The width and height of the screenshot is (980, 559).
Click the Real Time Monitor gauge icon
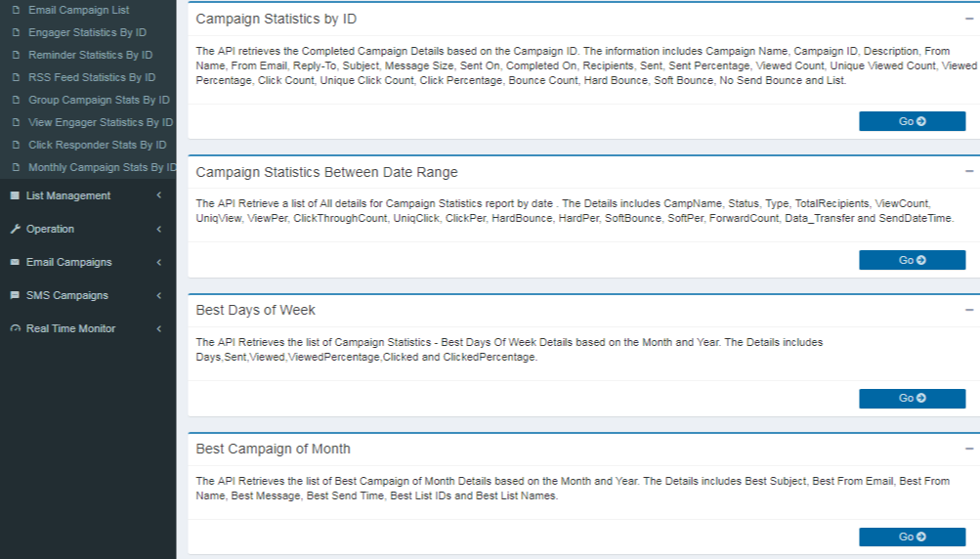click(15, 328)
